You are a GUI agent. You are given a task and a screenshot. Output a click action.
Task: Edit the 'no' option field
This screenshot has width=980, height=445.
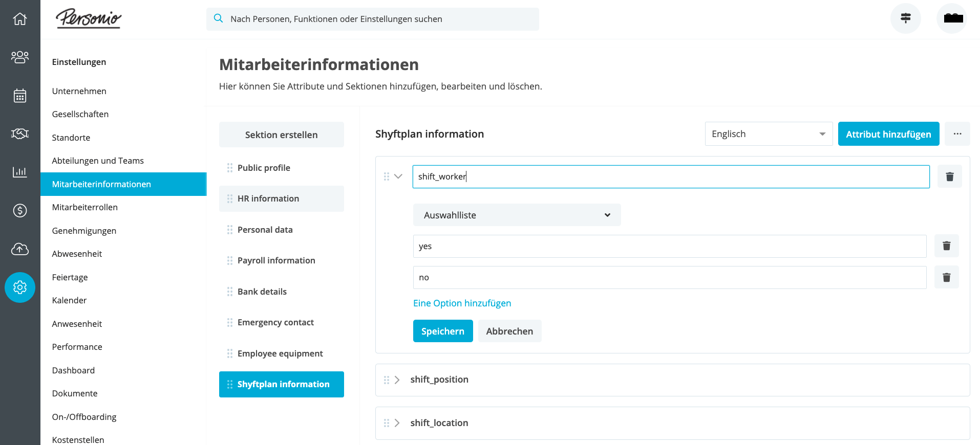(670, 277)
